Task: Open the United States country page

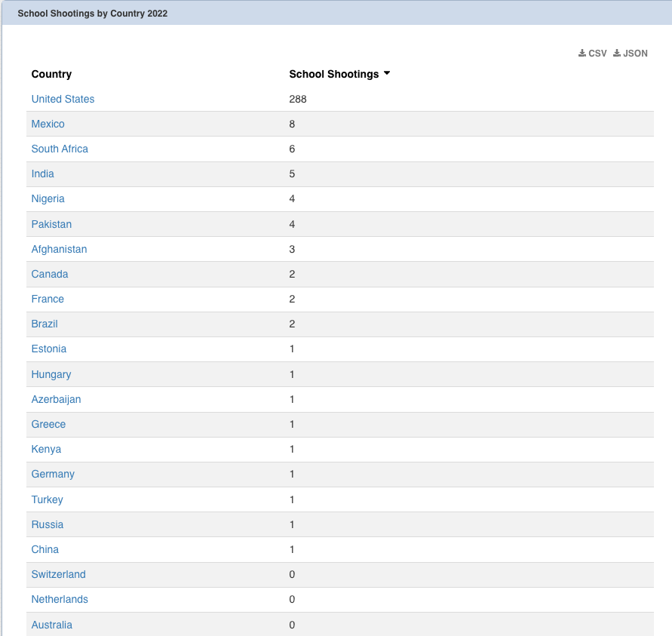Action: pyautogui.click(x=63, y=99)
